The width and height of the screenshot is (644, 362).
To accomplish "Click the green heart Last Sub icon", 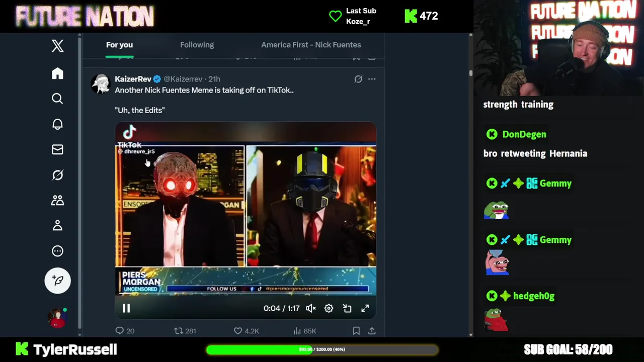I will [x=335, y=16].
